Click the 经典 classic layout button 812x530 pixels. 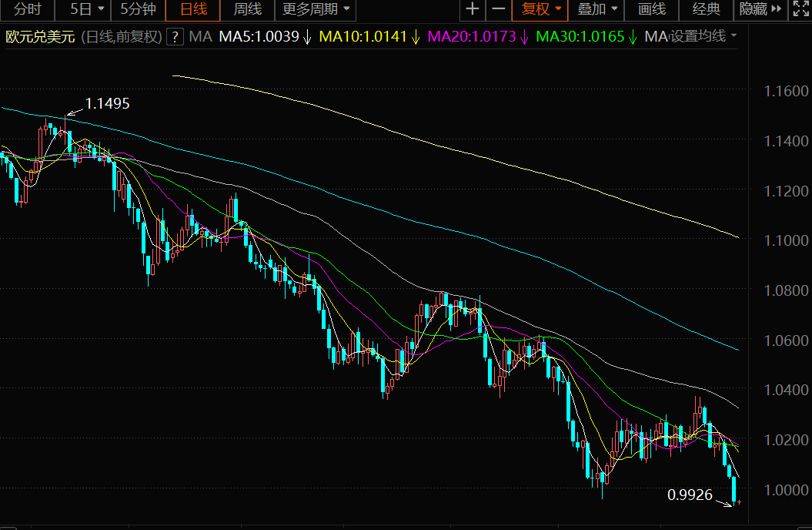[707, 9]
